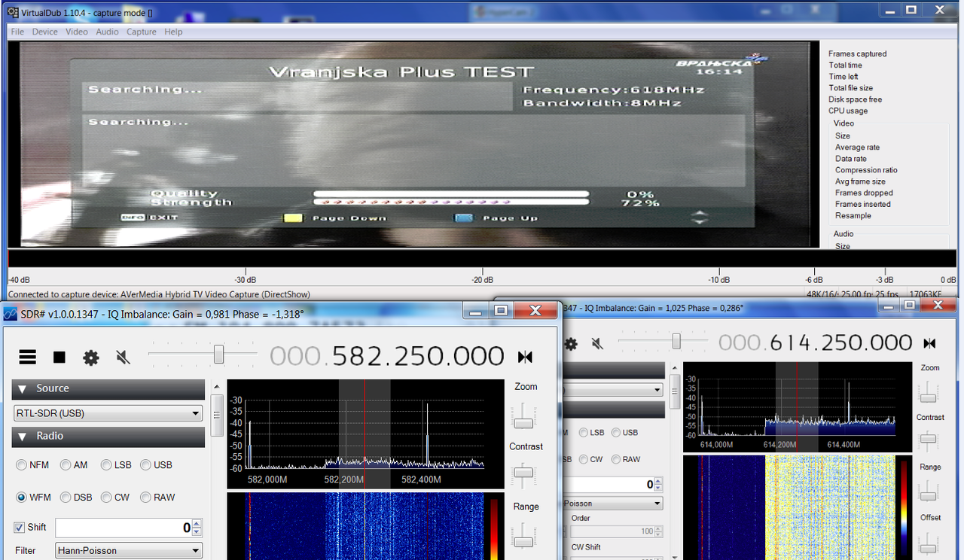
Task: Click "Disk space free" label in VirtualDub
Action: tap(856, 99)
